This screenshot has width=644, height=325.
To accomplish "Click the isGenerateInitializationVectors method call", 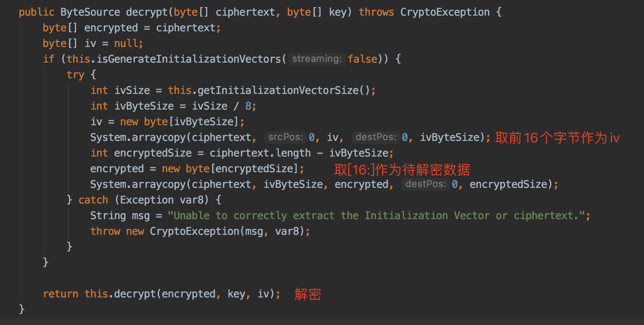I will 189,59.
